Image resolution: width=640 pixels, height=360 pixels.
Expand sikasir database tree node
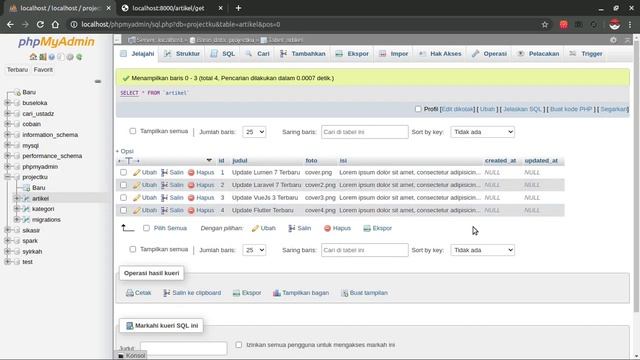coord(7,230)
